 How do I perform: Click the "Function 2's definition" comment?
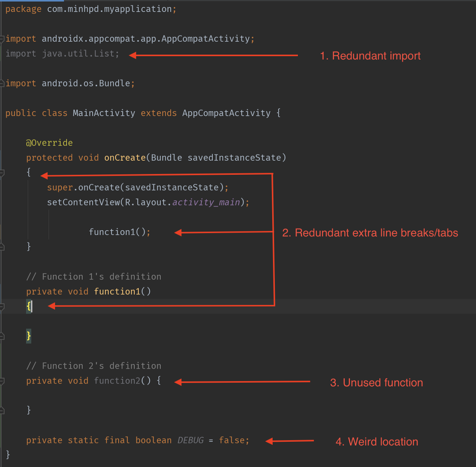click(x=93, y=366)
